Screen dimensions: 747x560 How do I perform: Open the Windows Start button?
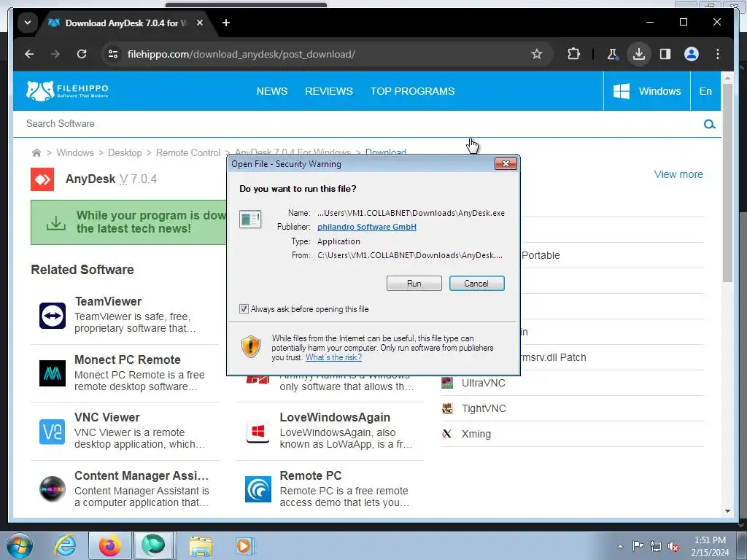(x=19, y=545)
